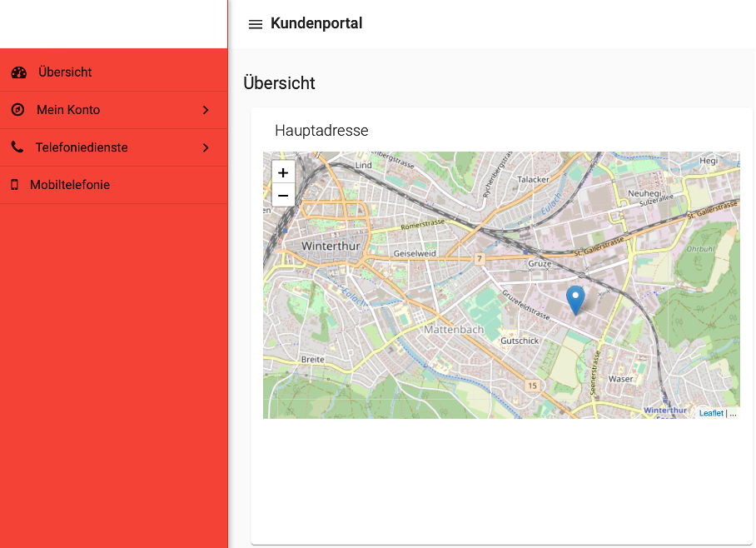Open Mein Konto menu item
This screenshot has width=756, height=548.
[114, 110]
